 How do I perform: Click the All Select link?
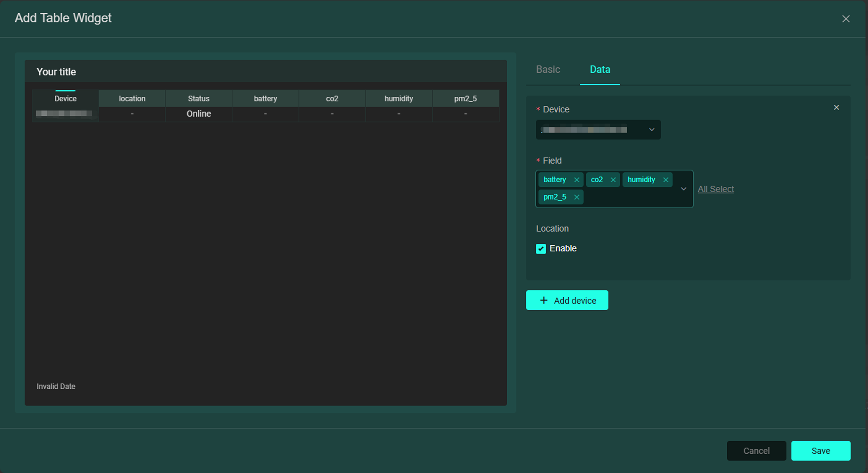pyautogui.click(x=715, y=189)
